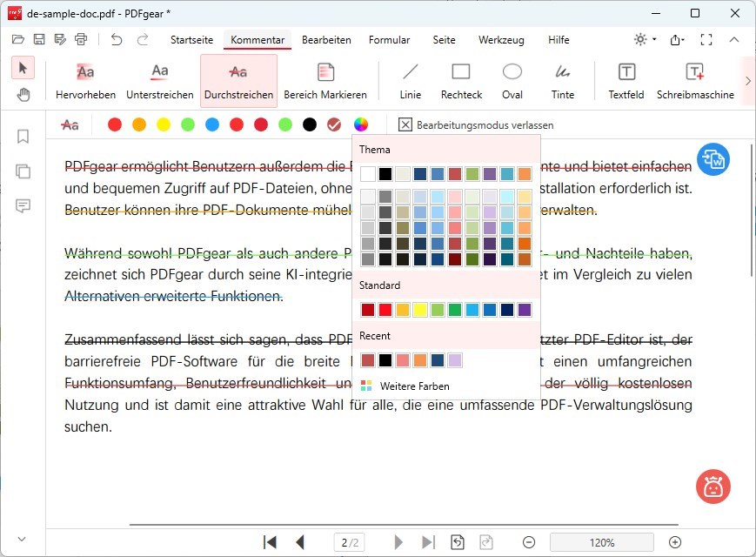Open the page thumbnails panel

(x=23, y=171)
